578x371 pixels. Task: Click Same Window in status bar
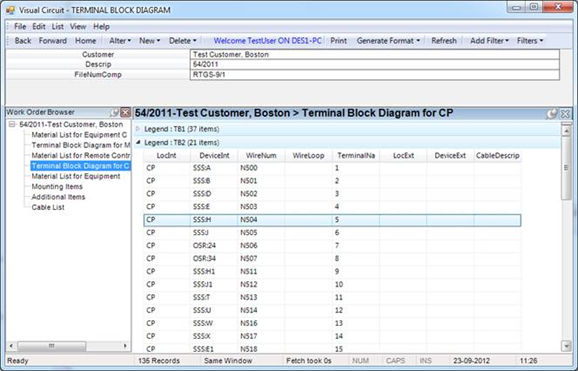coord(228,361)
